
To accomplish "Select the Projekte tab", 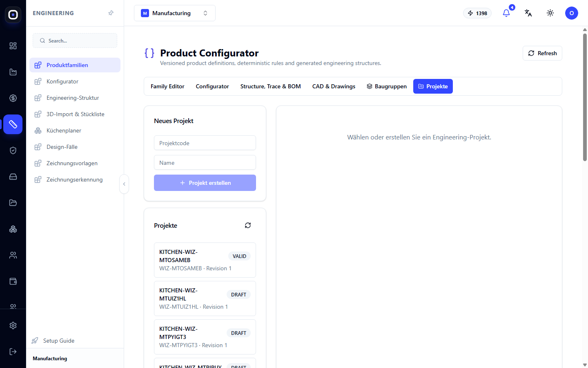I will click(433, 86).
